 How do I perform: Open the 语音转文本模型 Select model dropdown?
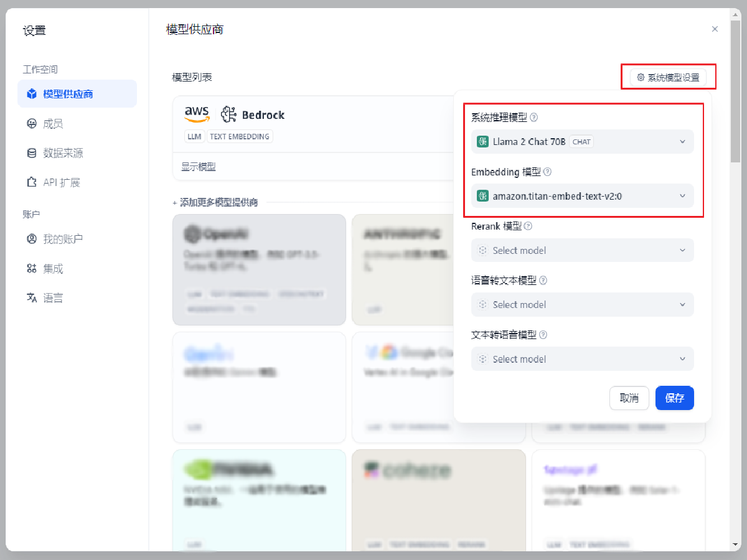(x=582, y=304)
